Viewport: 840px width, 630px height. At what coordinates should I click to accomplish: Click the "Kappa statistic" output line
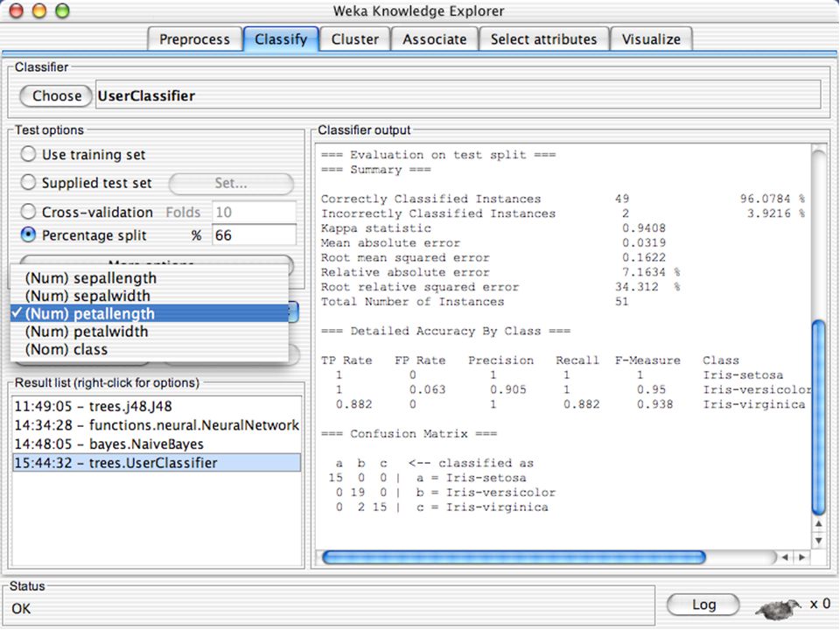[493, 228]
